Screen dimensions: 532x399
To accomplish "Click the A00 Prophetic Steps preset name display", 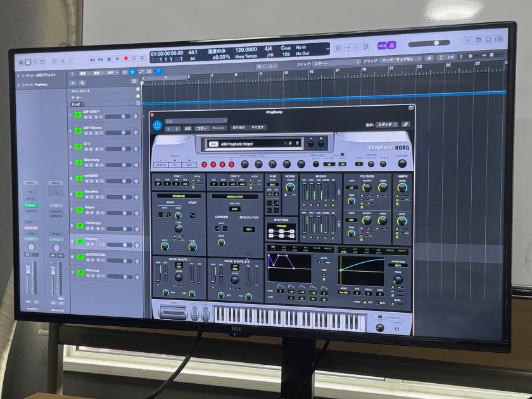I will [236, 144].
